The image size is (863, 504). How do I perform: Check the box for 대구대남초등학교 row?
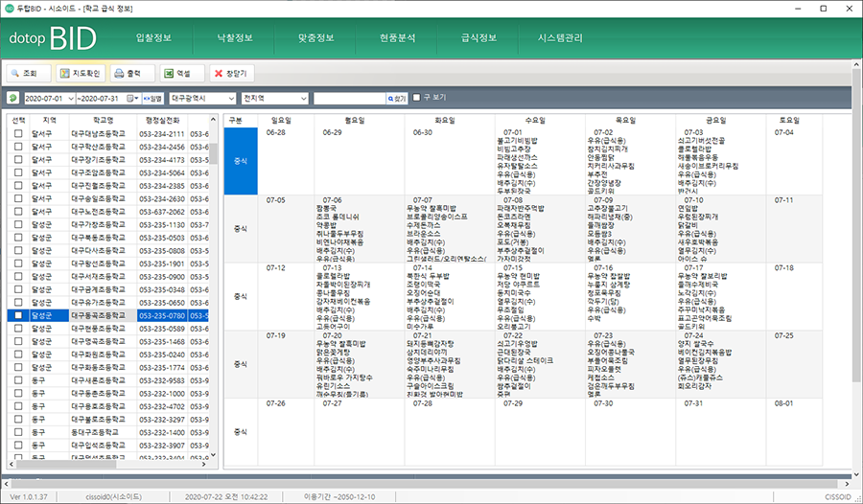pyautogui.click(x=18, y=134)
